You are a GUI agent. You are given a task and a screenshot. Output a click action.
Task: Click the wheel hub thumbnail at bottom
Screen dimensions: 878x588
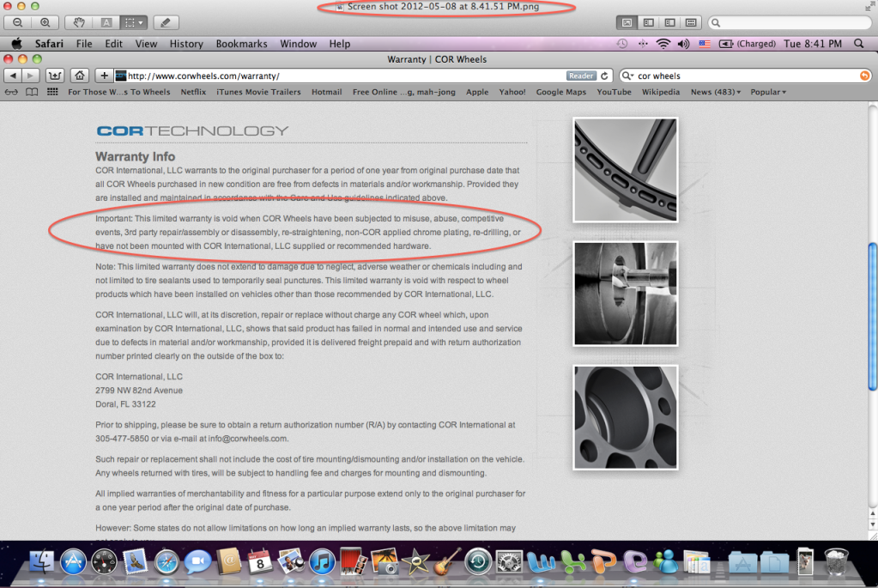626,417
